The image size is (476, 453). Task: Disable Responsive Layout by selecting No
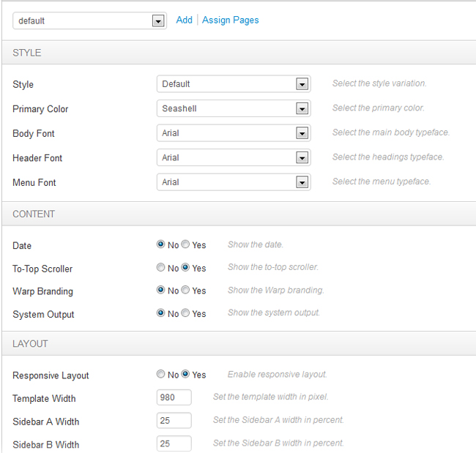(x=161, y=375)
